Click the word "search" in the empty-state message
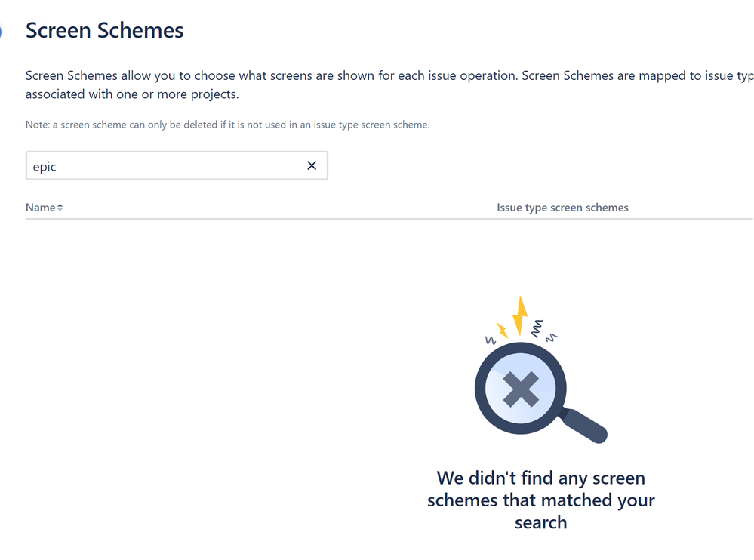Image resolution: width=754 pixels, height=560 pixels. point(540,522)
